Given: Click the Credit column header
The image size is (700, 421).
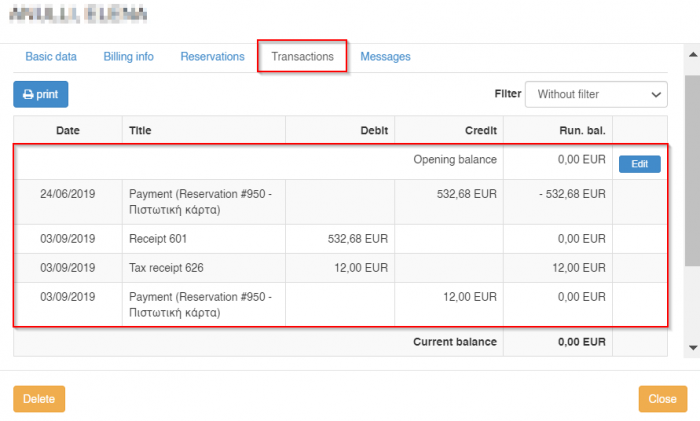Looking at the screenshot, I should 480,130.
